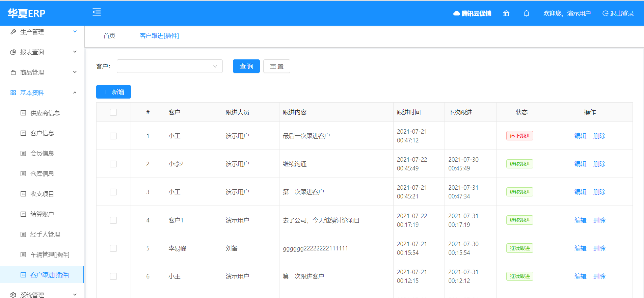Edit the 李易峰 follow-up row

click(581, 248)
